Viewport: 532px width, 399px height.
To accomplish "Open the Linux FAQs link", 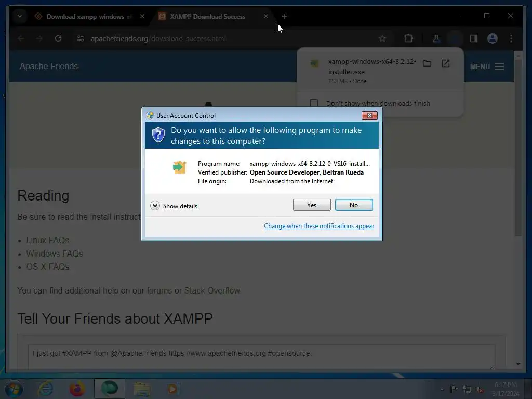I will [x=48, y=240].
